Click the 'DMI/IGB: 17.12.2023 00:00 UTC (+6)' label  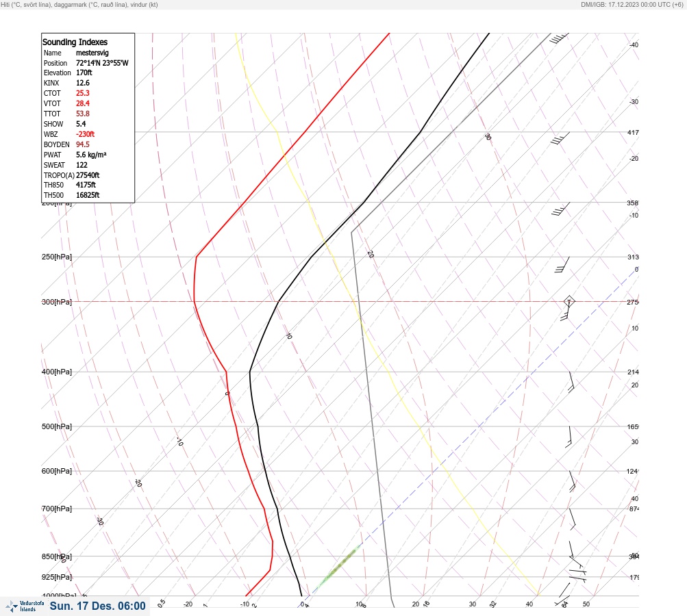[632, 5]
